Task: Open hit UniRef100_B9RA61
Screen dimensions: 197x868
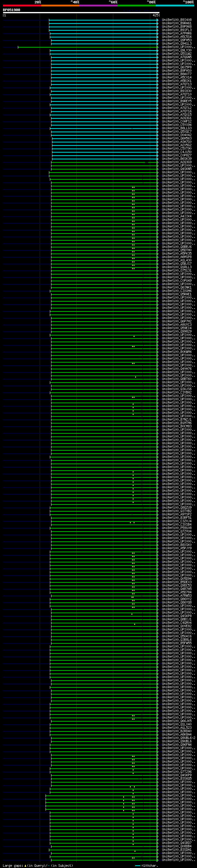Action: 177,23
